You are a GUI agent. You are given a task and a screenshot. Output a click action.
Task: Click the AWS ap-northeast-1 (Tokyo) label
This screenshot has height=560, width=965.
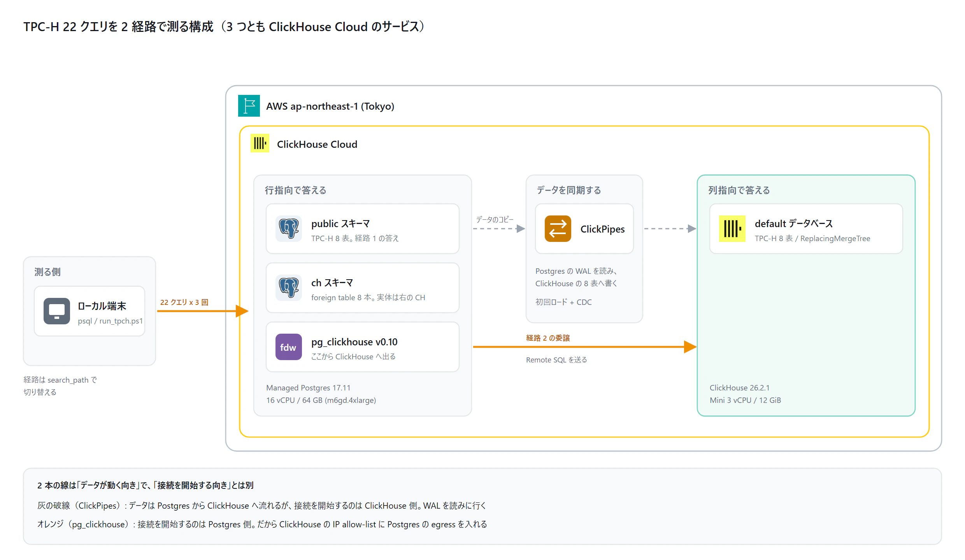pyautogui.click(x=330, y=106)
